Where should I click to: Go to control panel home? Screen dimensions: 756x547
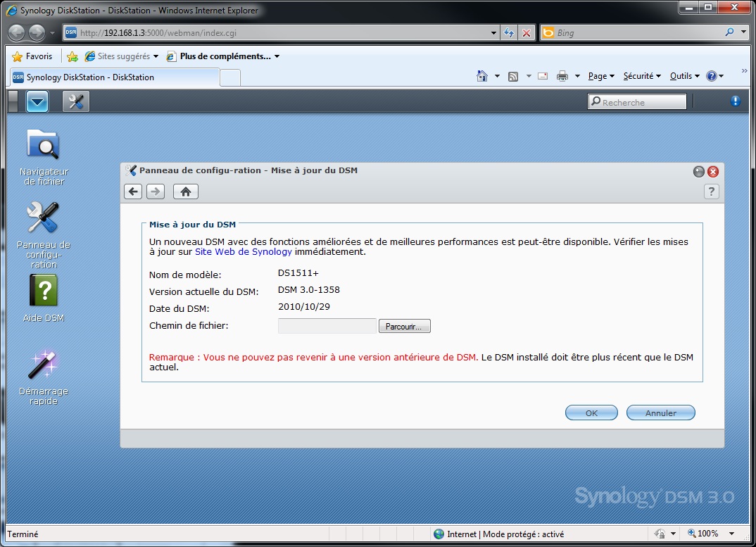(186, 191)
